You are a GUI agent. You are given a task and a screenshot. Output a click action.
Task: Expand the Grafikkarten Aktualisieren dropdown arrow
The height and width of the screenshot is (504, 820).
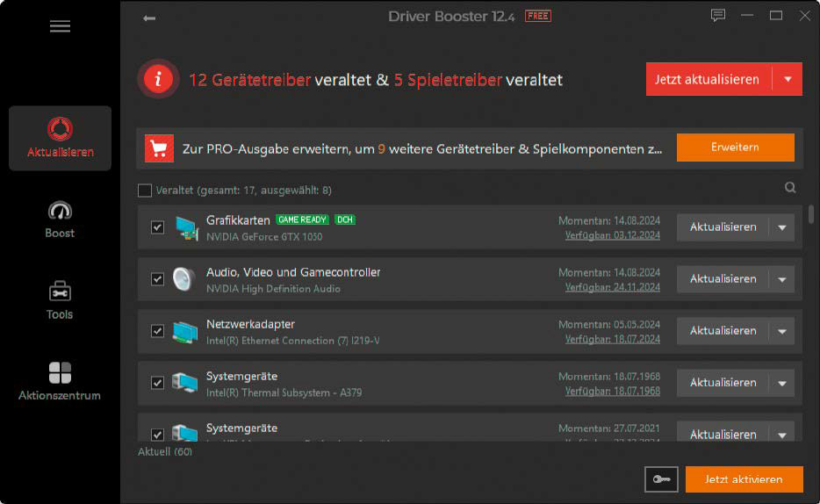(782, 227)
